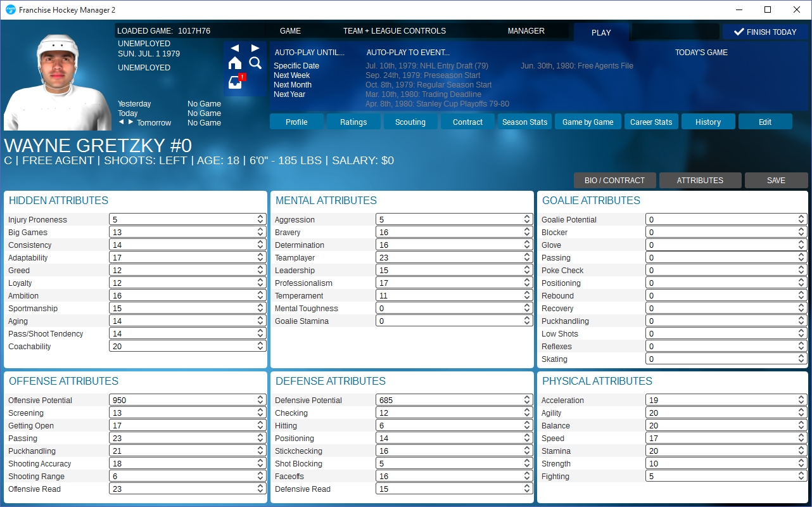Adjust goalie Skating spinner arrows
This screenshot has height=507, width=812.
(x=801, y=359)
